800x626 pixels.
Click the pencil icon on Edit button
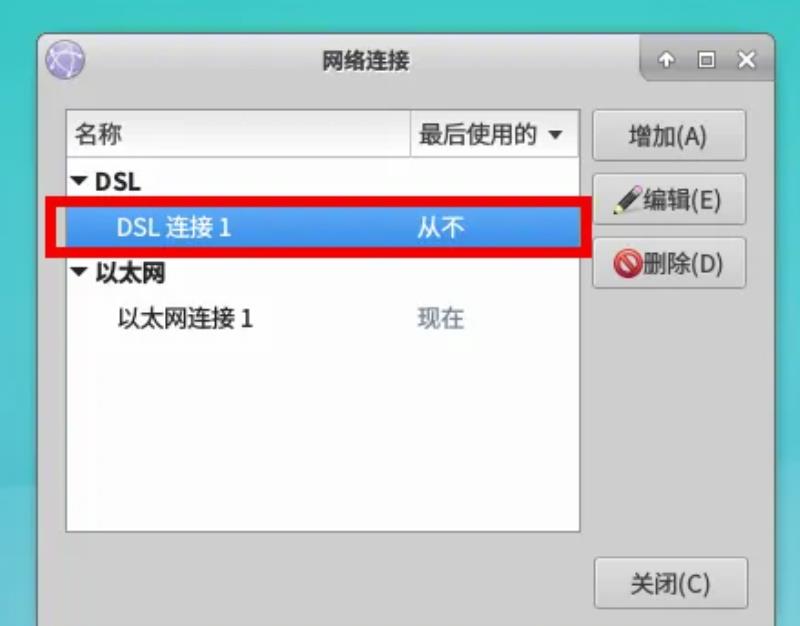coord(627,199)
